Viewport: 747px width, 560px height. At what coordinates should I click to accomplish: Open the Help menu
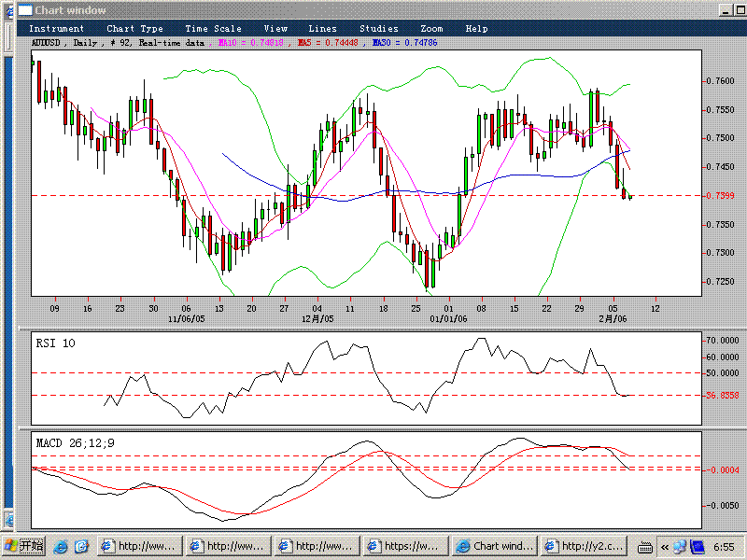[476, 29]
